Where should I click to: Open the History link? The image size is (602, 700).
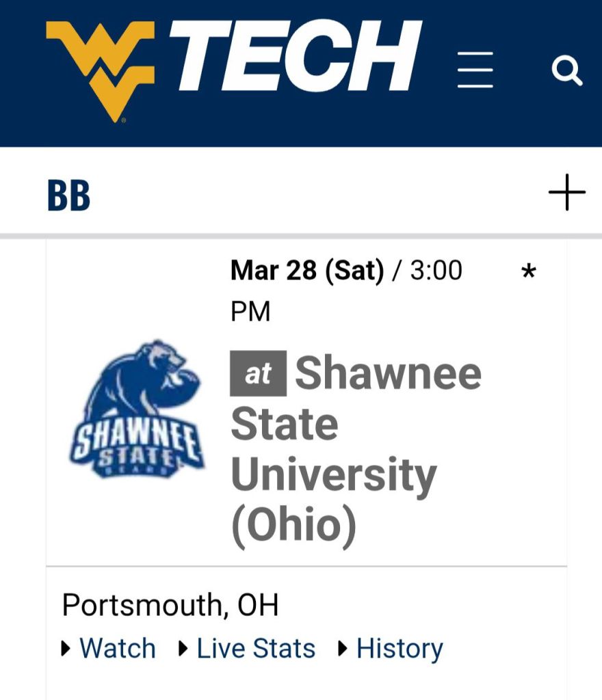click(400, 649)
